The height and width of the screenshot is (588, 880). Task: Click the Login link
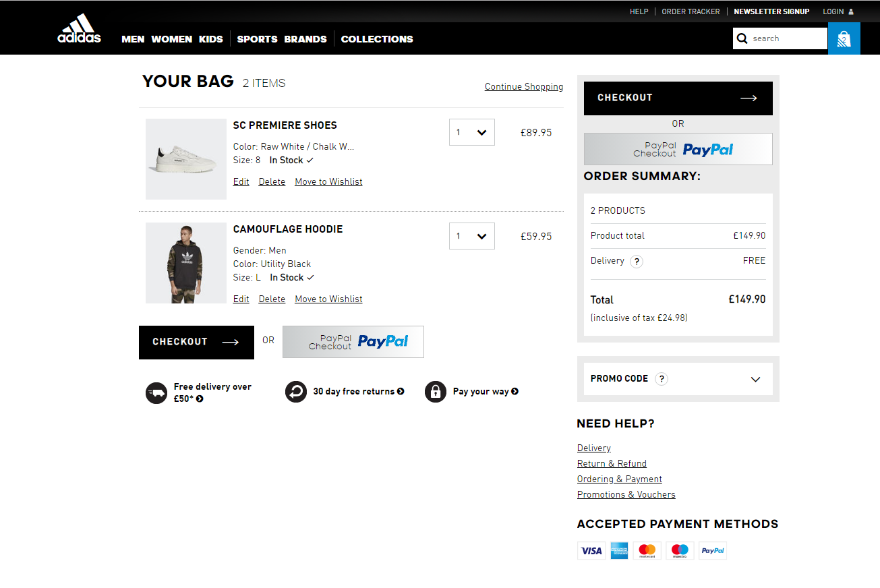pyautogui.click(x=833, y=11)
